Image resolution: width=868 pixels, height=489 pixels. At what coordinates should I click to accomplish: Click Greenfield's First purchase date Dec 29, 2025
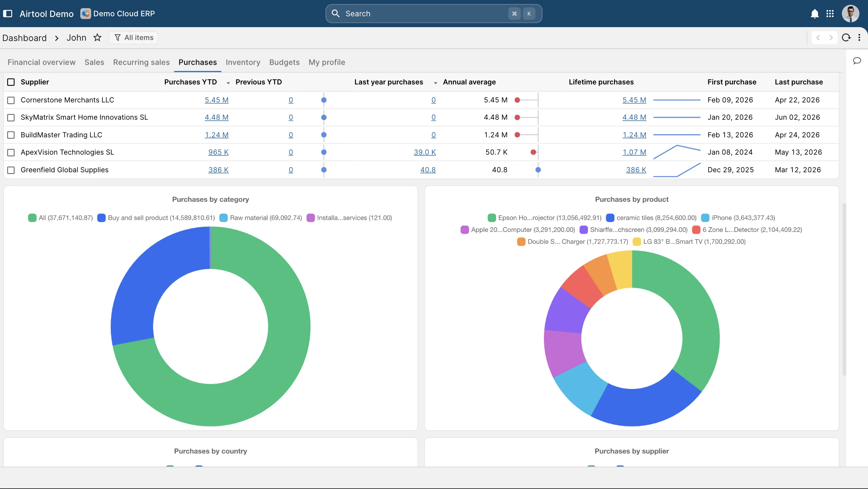click(x=730, y=170)
